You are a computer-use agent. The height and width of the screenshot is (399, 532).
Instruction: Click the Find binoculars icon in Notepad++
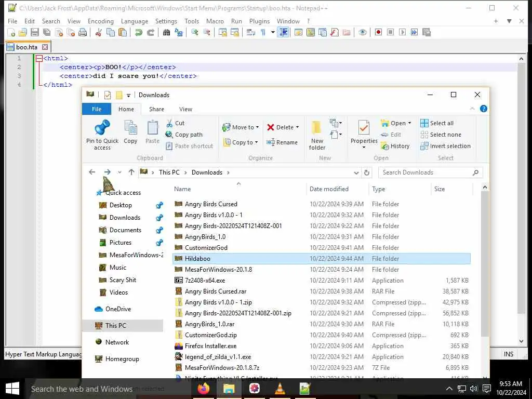[x=166, y=33]
